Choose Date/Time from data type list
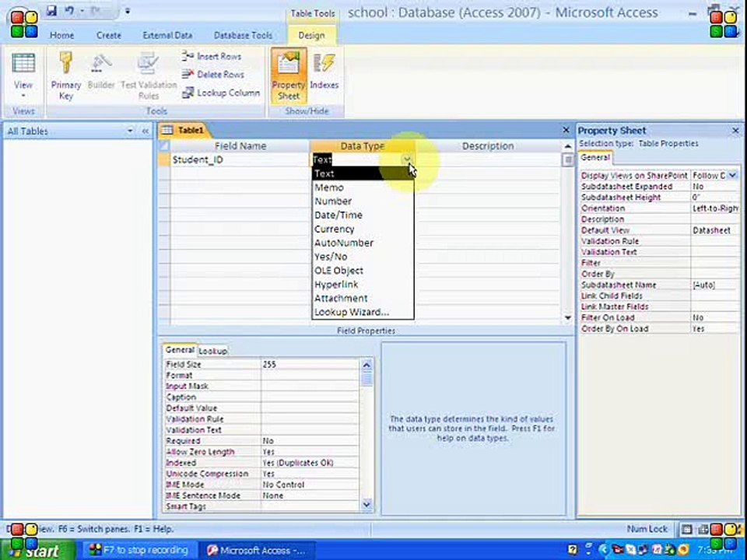This screenshot has width=747, height=560. point(363,215)
